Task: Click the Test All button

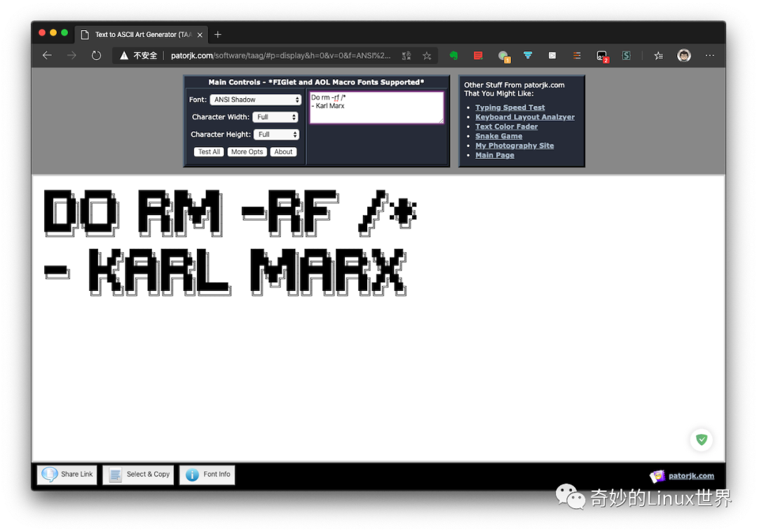Action: pyautogui.click(x=209, y=151)
